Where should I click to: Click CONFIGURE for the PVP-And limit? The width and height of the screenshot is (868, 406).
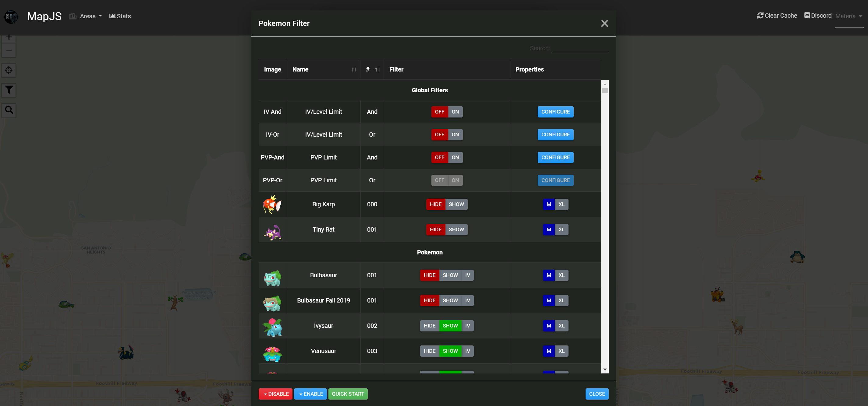tap(555, 157)
